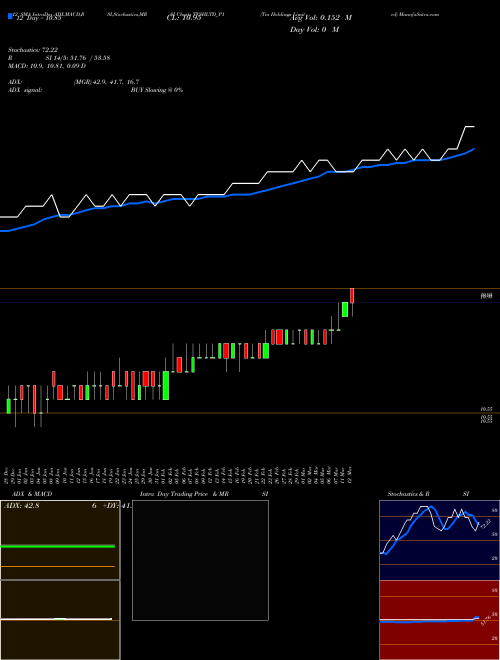
Task: Click the lower MACD chart panel
Action: (60, 620)
